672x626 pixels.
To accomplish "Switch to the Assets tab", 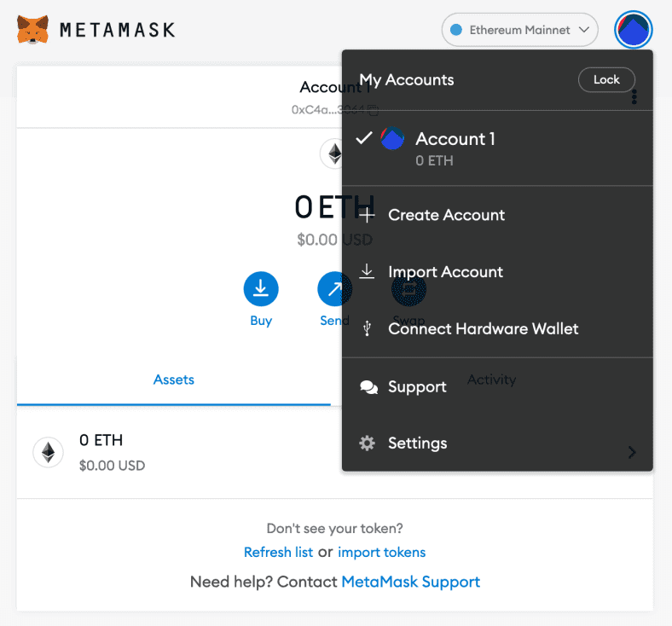I will point(174,380).
